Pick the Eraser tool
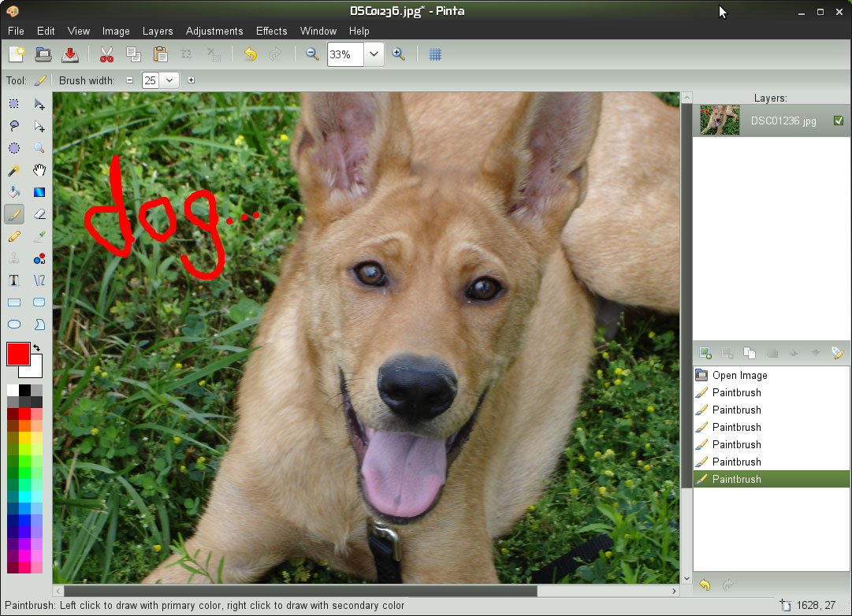Viewport: 852px width, 616px height. click(x=39, y=214)
